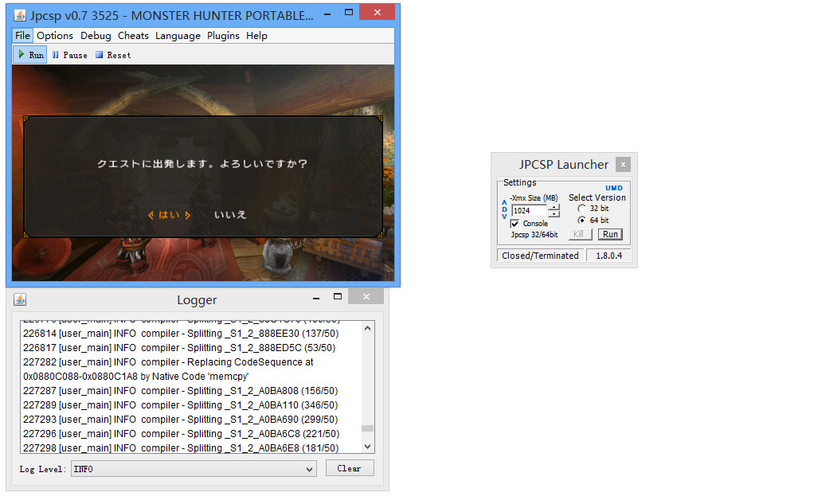Image resolution: width=814 pixels, height=504 pixels.
Task: Click the Logger vertical scrollbar thumb
Action: [367, 428]
